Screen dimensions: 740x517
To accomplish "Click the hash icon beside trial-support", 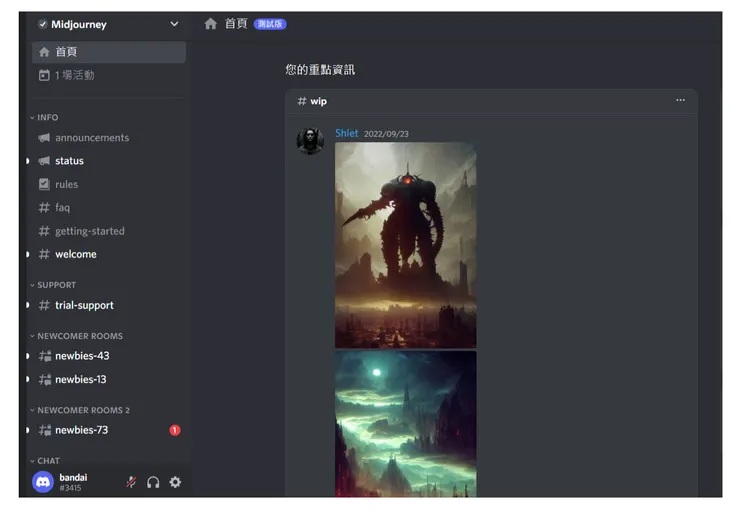I will pyautogui.click(x=44, y=305).
